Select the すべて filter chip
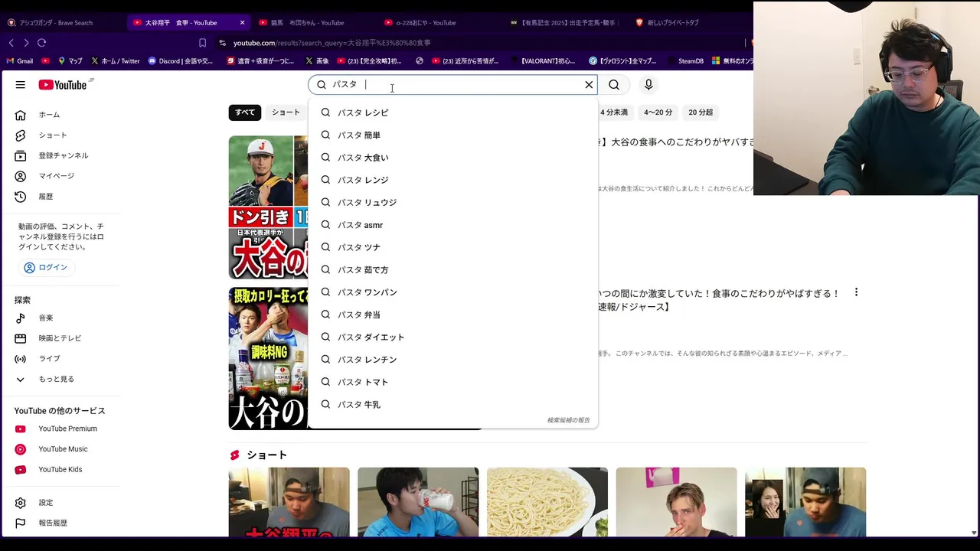980x551 pixels. pos(245,112)
